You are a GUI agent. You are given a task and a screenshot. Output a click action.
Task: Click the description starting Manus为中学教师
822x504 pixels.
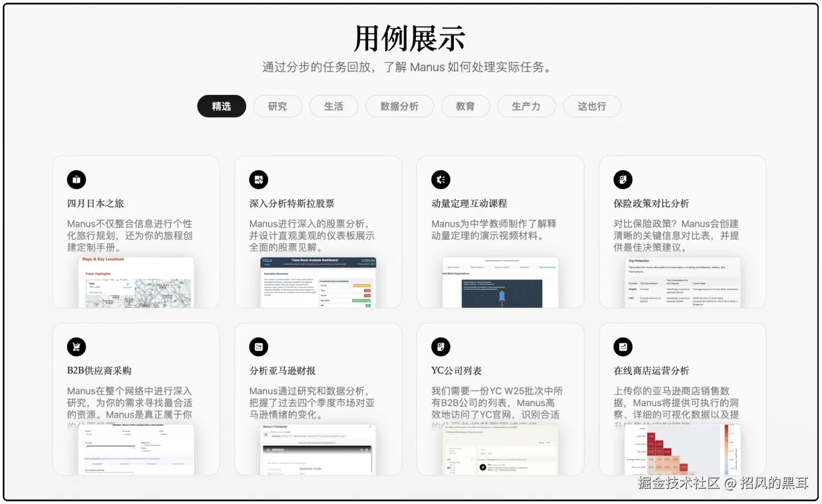[493, 230]
